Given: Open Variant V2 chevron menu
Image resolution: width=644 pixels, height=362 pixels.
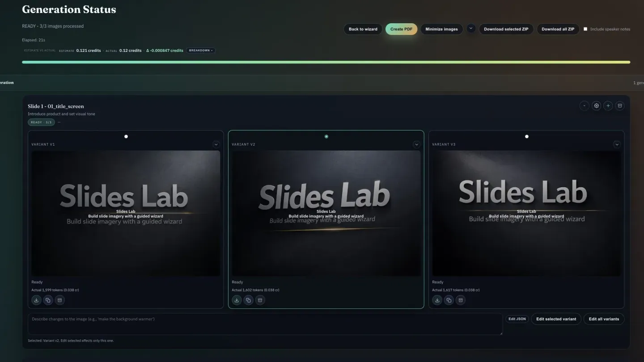Looking at the screenshot, I should pos(416,144).
